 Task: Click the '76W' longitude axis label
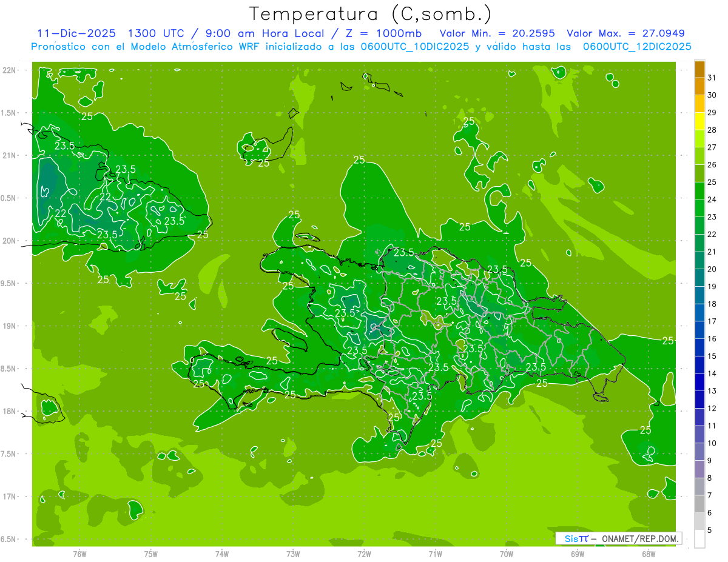coord(79,554)
